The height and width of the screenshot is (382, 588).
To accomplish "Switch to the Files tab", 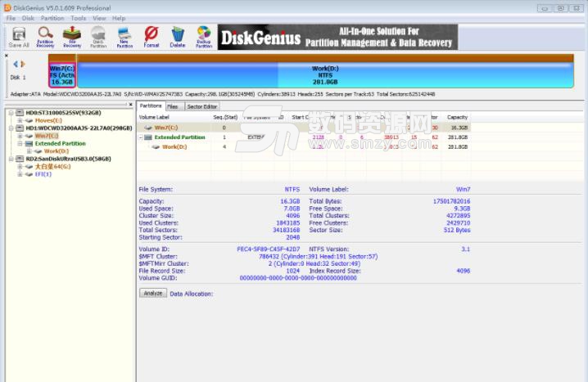I will pos(173,106).
